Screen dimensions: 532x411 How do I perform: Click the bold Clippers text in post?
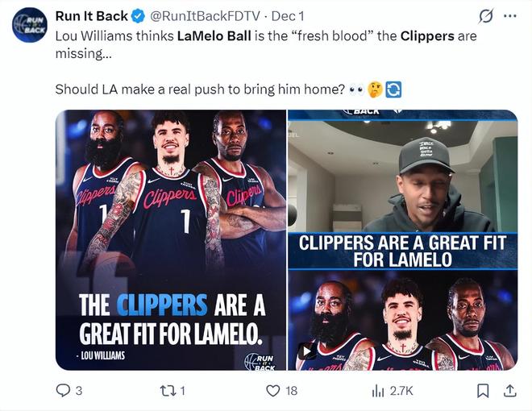(427, 36)
